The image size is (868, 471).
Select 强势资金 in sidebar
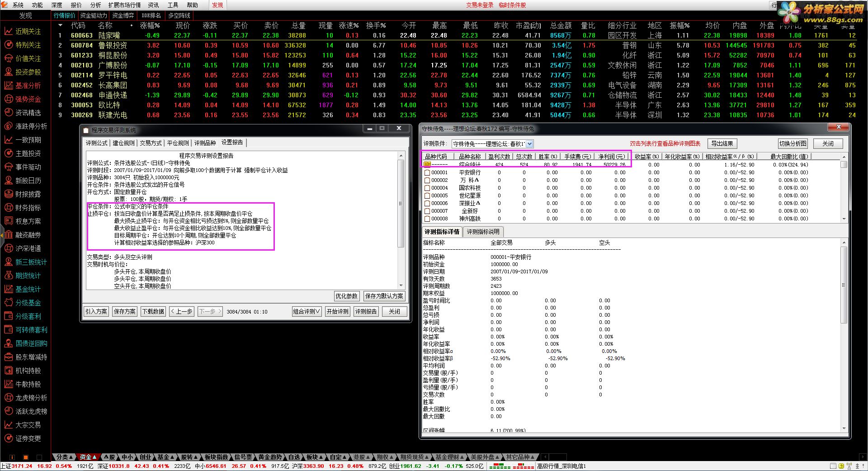point(23,99)
